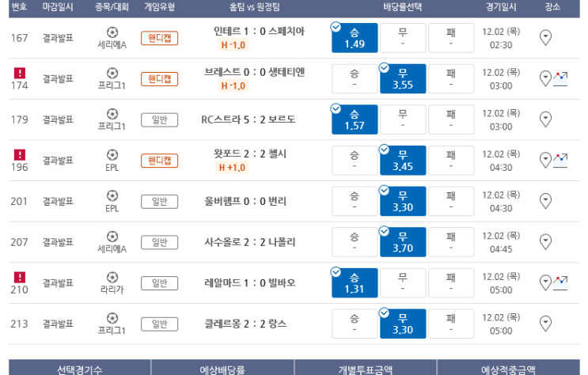Screen dimensions: 588x375
Task: Select 무 option for 레알마드 vs 빌바오
Action: pos(403,283)
